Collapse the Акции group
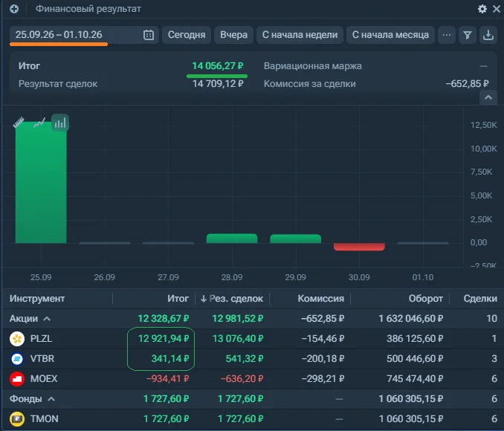The image size is (504, 431). pos(47,319)
